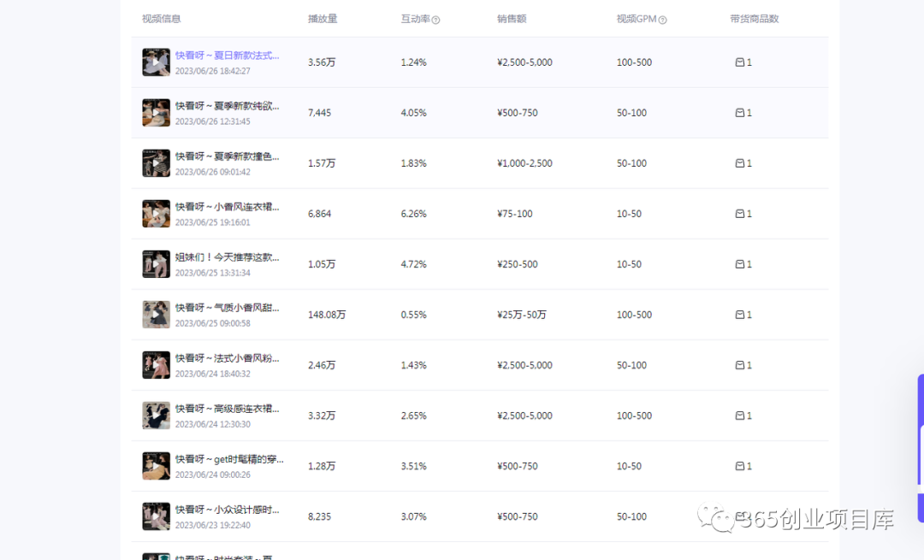The height and width of the screenshot is (560, 924).
Task: Play thumbnail of get时髦精的穿 video
Action: (157, 466)
